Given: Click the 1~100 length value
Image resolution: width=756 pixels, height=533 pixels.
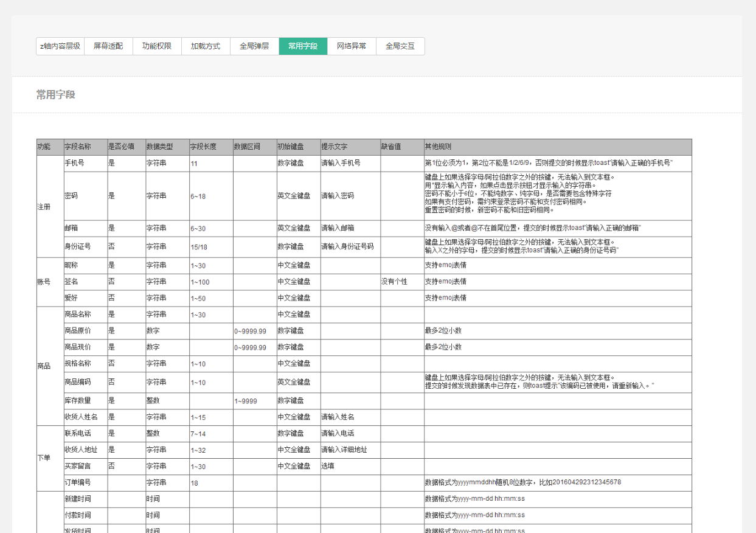Looking at the screenshot, I should click(210, 282).
